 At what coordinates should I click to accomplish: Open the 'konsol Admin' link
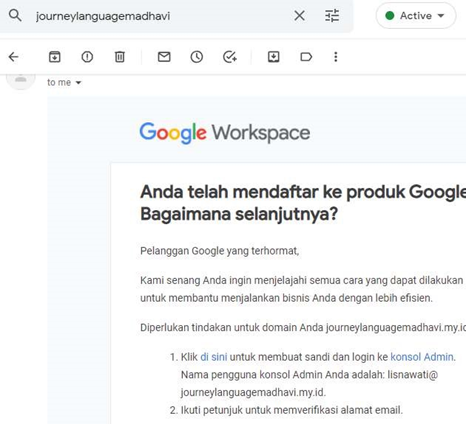click(422, 357)
